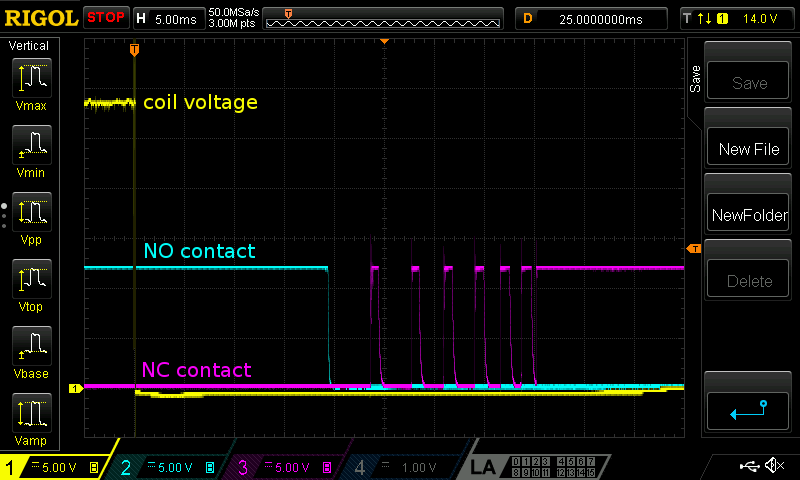Click the NC contact label
The width and height of the screenshot is (800, 480).
pos(196,370)
